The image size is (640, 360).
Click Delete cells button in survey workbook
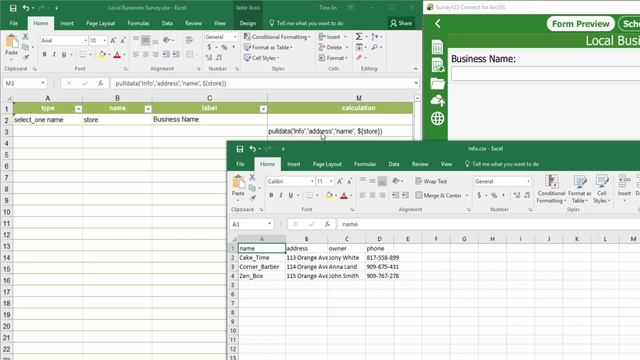coord(333,47)
